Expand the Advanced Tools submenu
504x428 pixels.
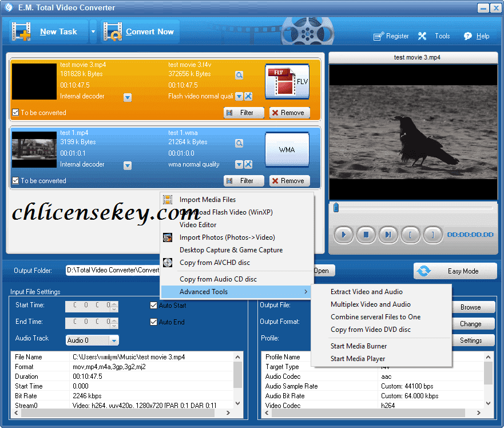(237, 292)
